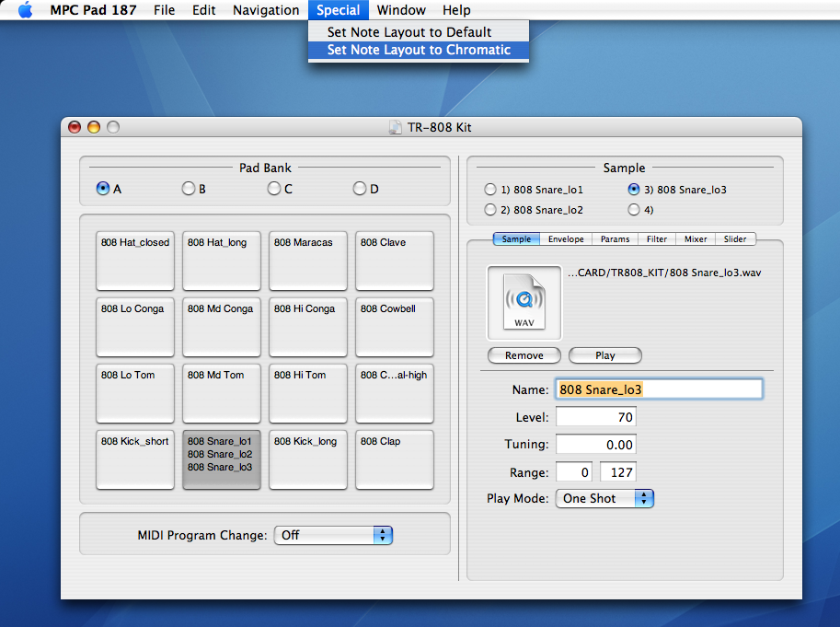
Task: Minimize the TR-808 Kit window
Action: [x=94, y=127]
